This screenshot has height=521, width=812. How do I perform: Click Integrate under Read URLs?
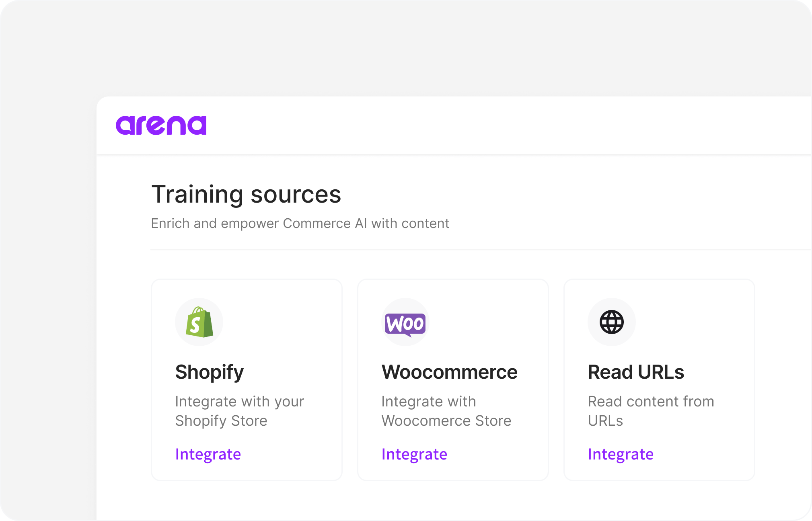pos(621,454)
